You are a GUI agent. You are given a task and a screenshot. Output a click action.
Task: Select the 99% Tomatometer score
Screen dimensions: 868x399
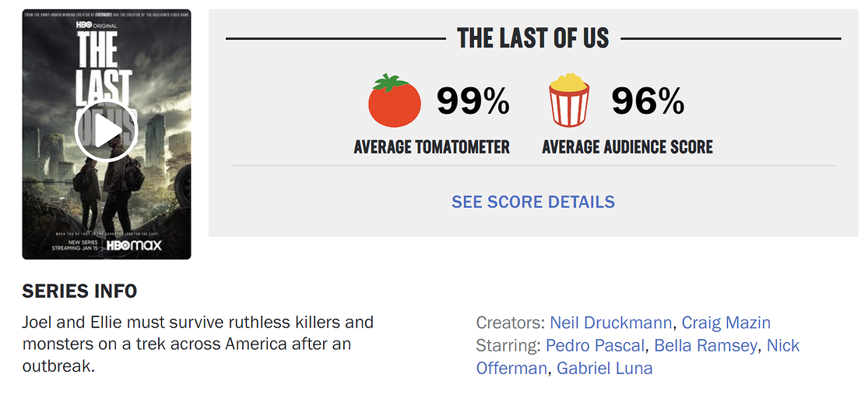point(473,101)
